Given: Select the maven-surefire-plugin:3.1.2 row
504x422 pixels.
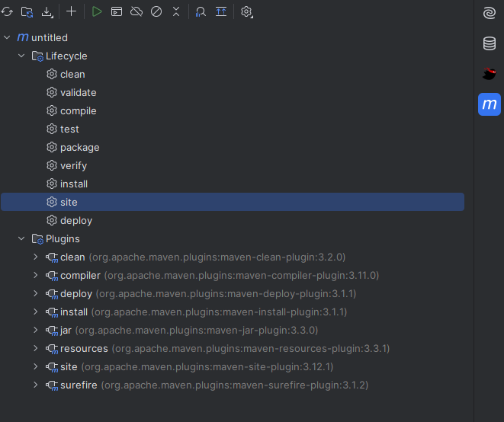Looking at the screenshot, I should coord(233,385).
